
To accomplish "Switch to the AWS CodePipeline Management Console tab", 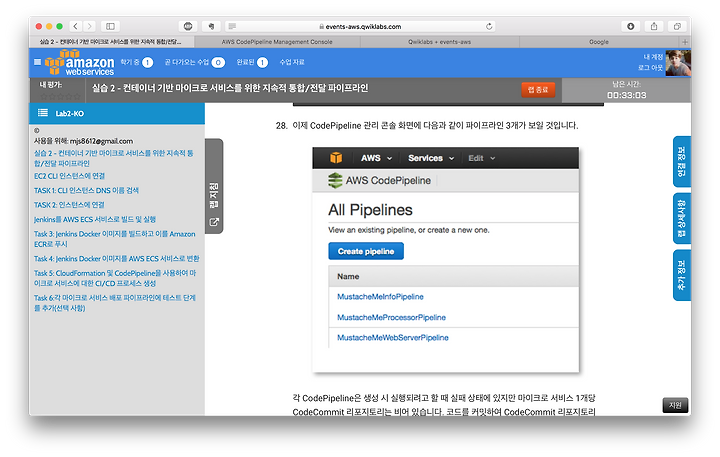I will click(277, 42).
